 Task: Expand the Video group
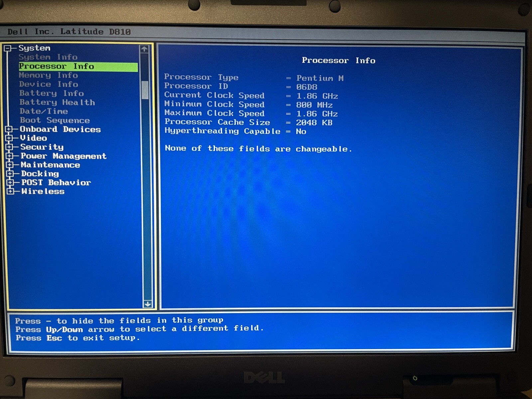click(x=9, y=138)
